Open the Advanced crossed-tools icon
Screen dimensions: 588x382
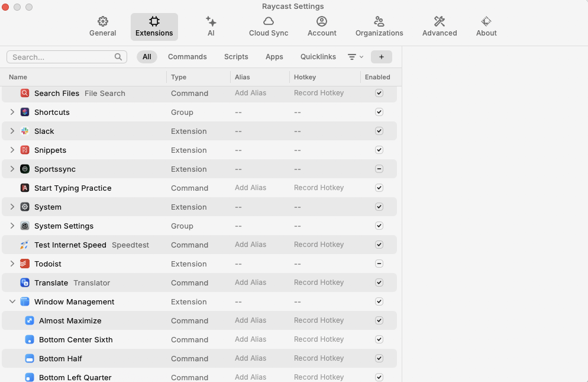pyautogui.click(x=440, y=21)
